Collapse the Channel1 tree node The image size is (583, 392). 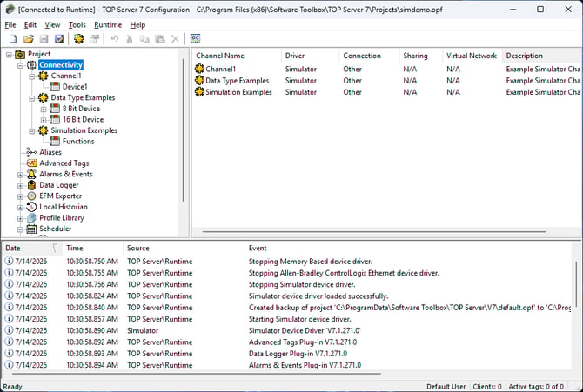tap(32, 76)
